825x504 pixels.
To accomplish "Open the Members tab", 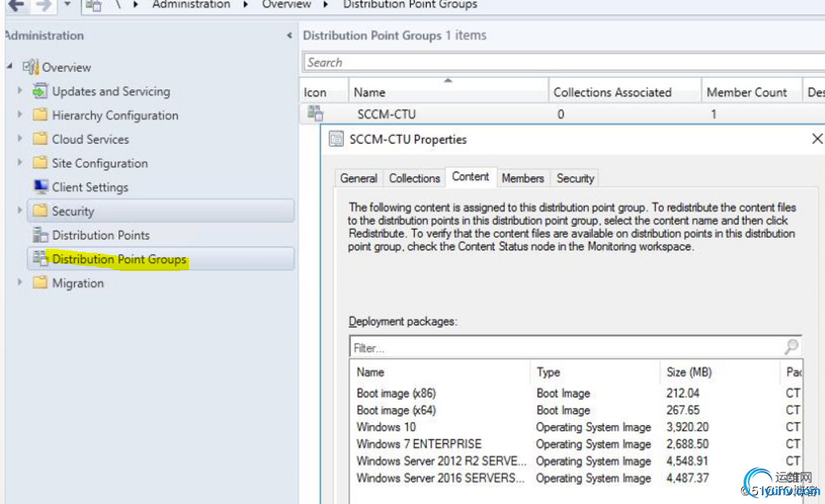I will coord(522,179).
